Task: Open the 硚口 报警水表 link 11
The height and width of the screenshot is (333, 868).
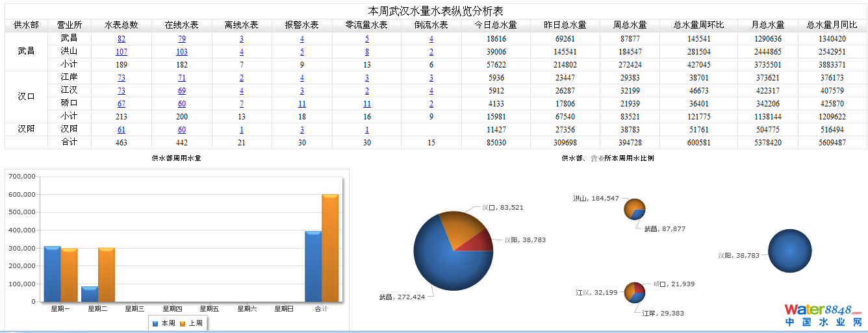Action: tap(302, 104)
